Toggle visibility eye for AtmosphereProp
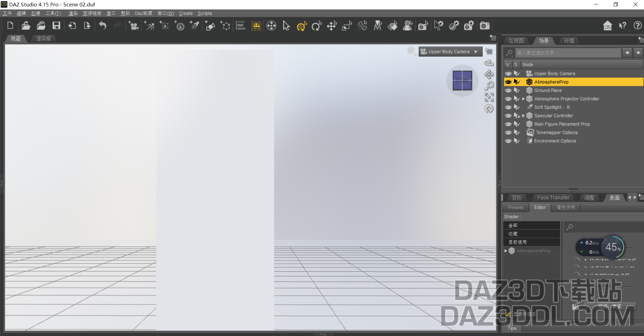The height and width of the screenshot is (336, 644). coord(508,82)
